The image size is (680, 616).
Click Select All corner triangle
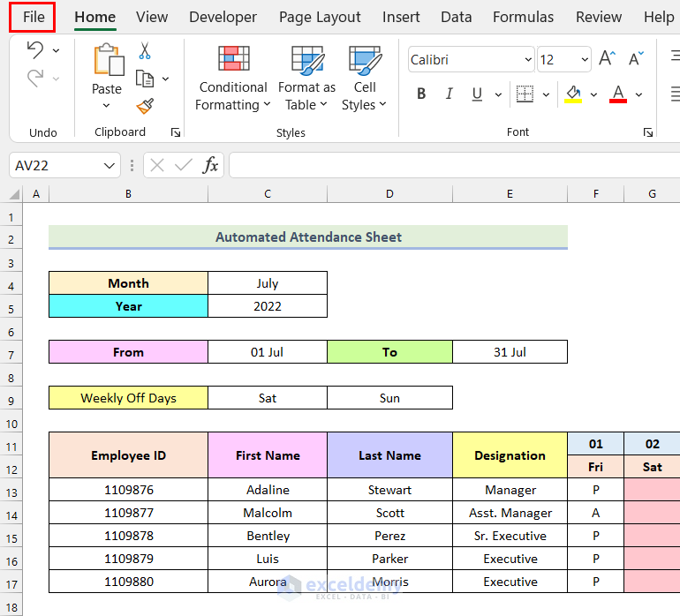(14, 194)
